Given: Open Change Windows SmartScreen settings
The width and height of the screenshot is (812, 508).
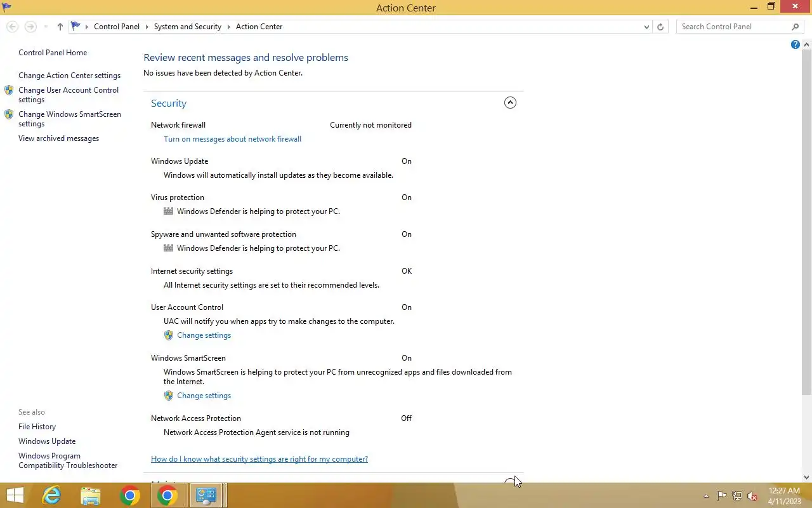Looking at the screenshot, I should click(x=70, y=119).
